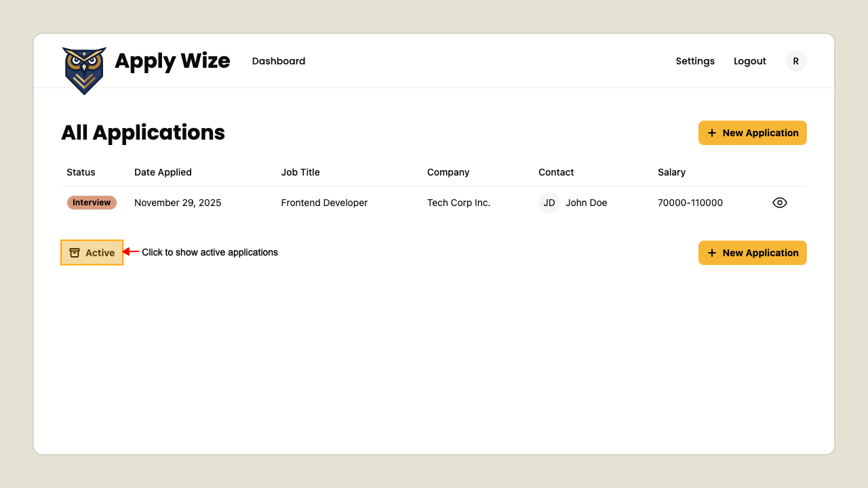Open the R profile avatar menu
Viewport: 868px width, 488px height.
point(795,60)
